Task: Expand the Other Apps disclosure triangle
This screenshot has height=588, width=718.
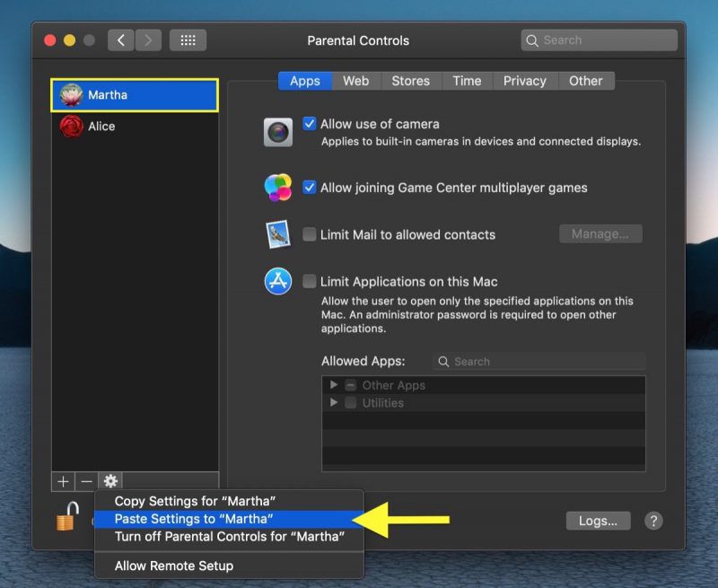Action: (334, 384)
